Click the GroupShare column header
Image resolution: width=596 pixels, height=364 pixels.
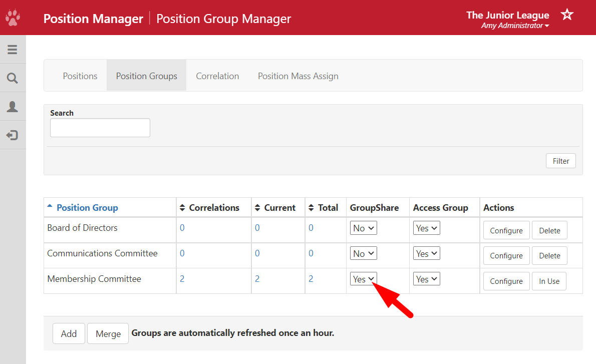[375, 207]
